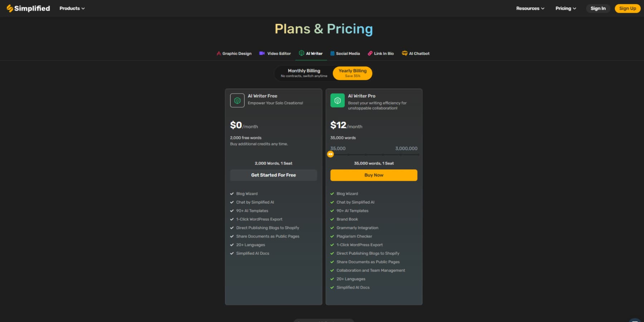Open the Pricing dropdown menu
Image resolution: width=644 pixels, height=322 pixels.
click(x=565, y=8)
